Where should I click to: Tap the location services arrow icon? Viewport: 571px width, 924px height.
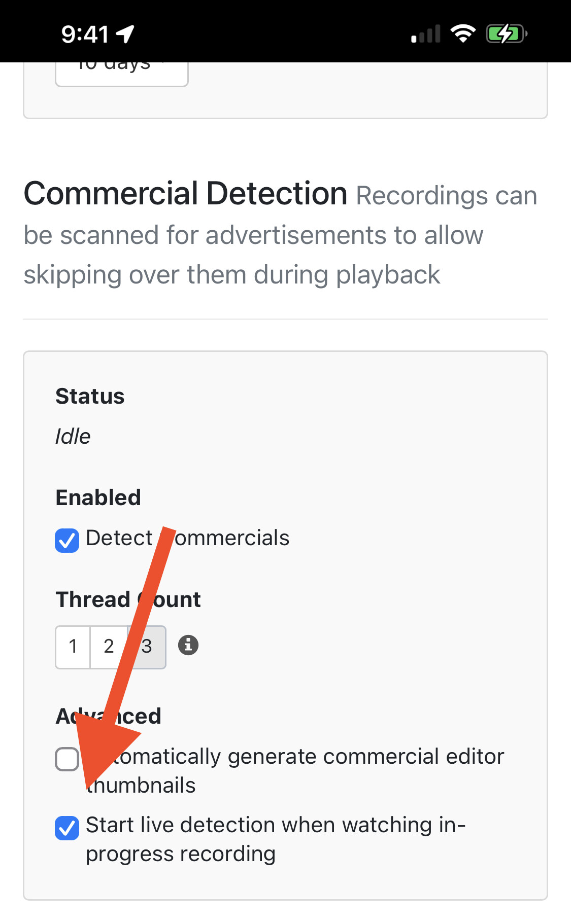(123, 33)
